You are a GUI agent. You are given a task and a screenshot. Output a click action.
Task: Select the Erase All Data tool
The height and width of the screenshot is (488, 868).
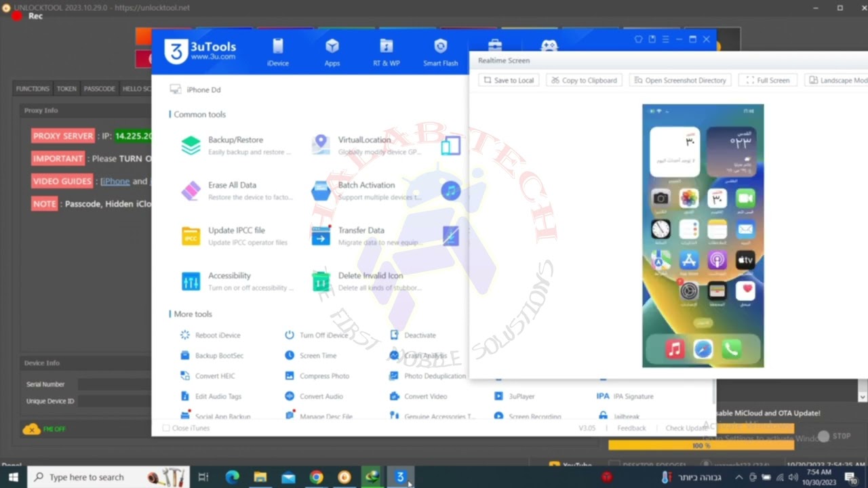point(237,190)
